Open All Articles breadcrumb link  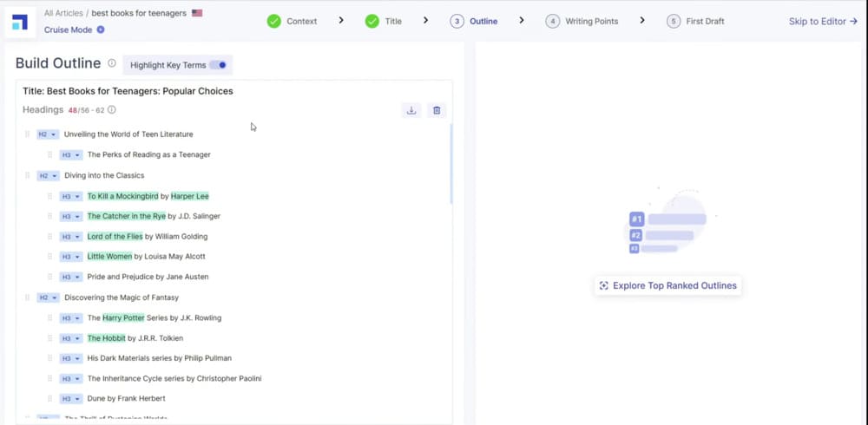63,13
